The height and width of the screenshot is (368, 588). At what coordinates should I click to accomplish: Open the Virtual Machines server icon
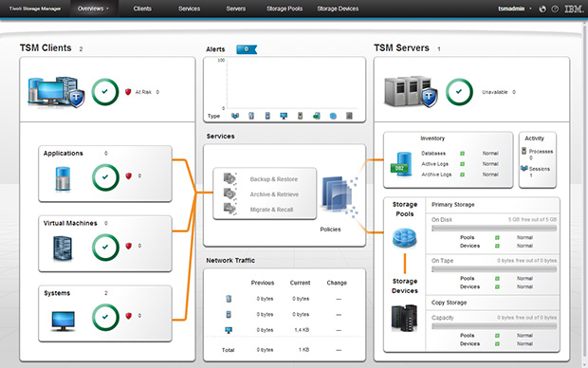pos(63,248)
